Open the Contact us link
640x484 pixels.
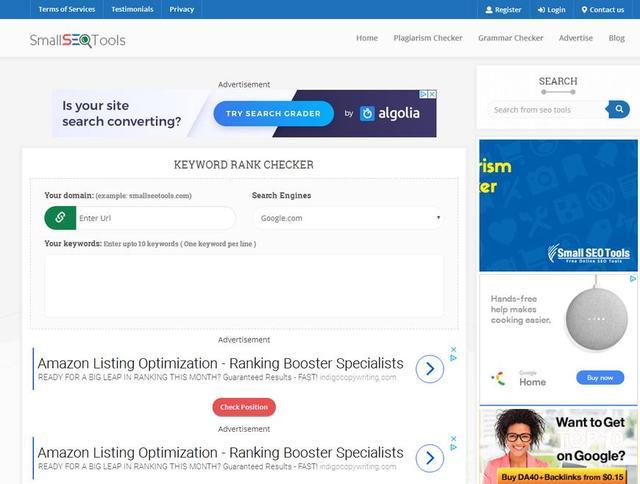[603, 9]
